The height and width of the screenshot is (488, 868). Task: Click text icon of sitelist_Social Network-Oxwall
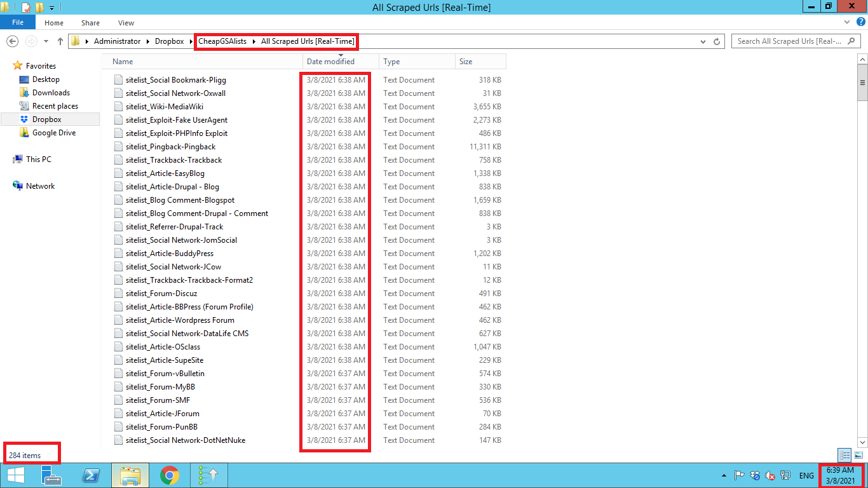(x=118, y=93)
